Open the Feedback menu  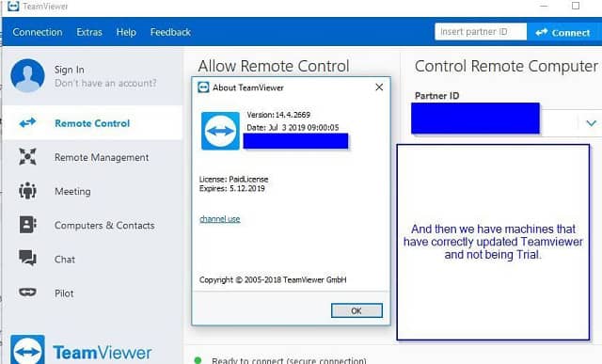tap(170, 32)
